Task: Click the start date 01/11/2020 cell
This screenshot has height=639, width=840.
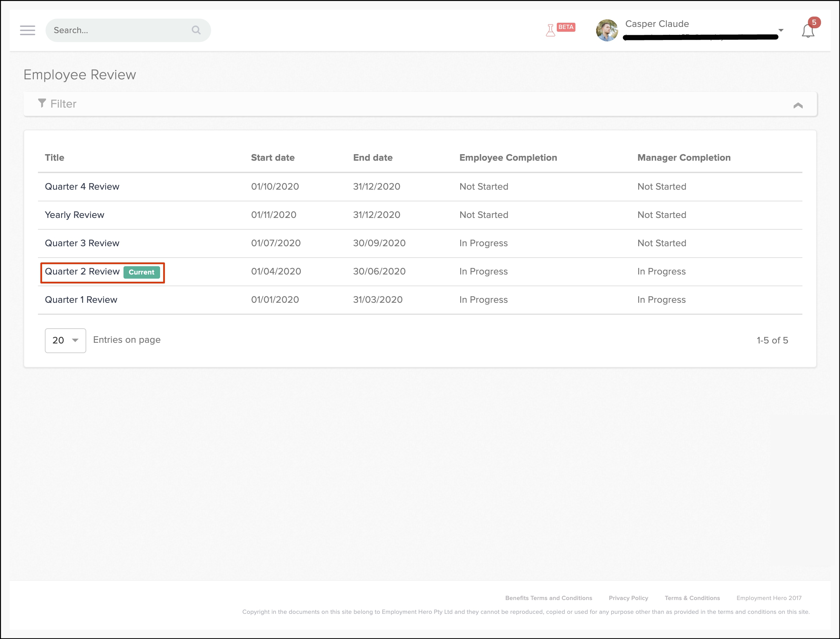Action: [274, 215]
